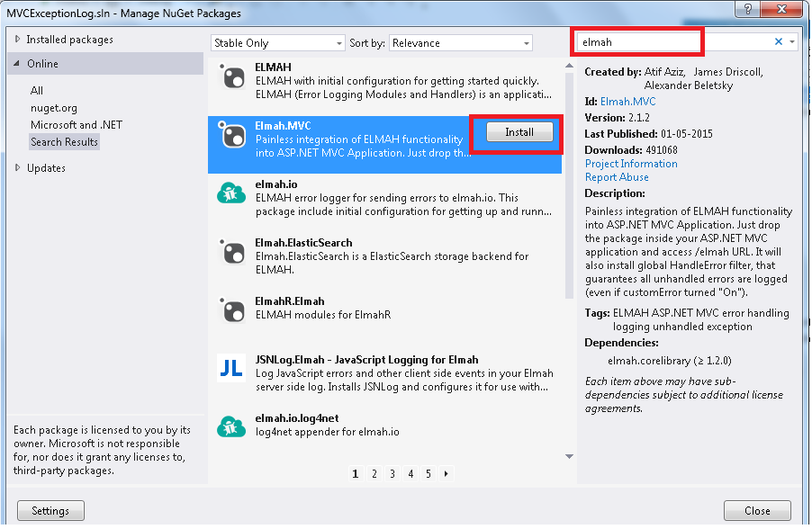Viewport: 812px width, 529px height.
Task: Select the Elmah.ElasticSearch package title
Action: coord(303,243)
